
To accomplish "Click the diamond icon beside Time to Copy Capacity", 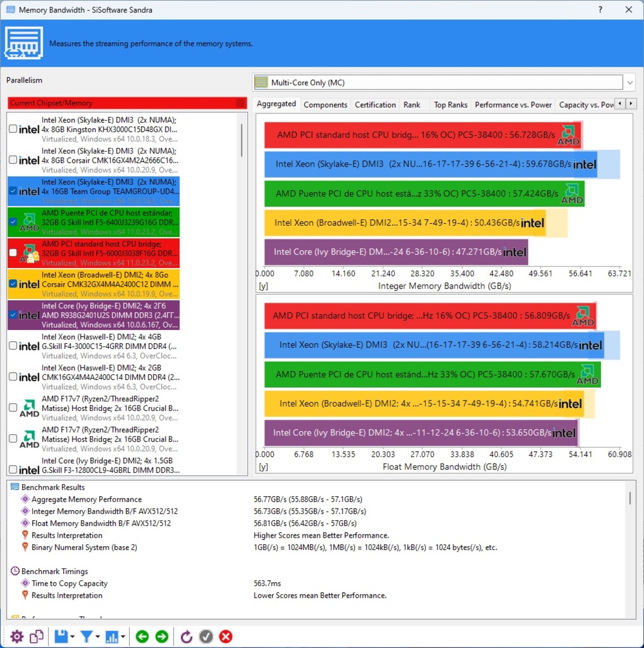I will point(25,583).
